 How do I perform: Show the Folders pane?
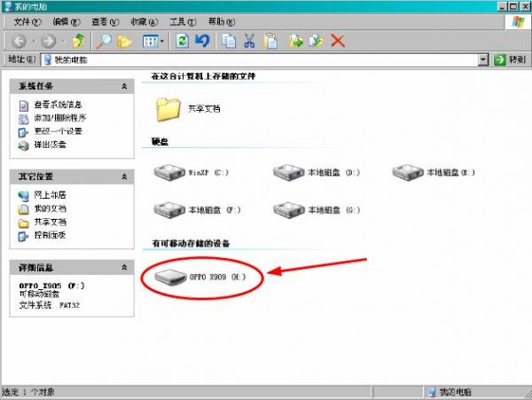click(125, 40)
